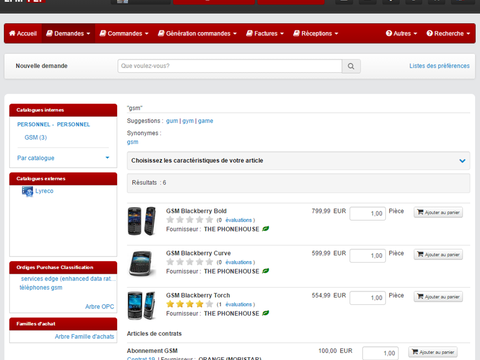Viewport: 480px width, 360px height.
Task: Click the Que voulez-vous search field
Action: coord(230,66)
